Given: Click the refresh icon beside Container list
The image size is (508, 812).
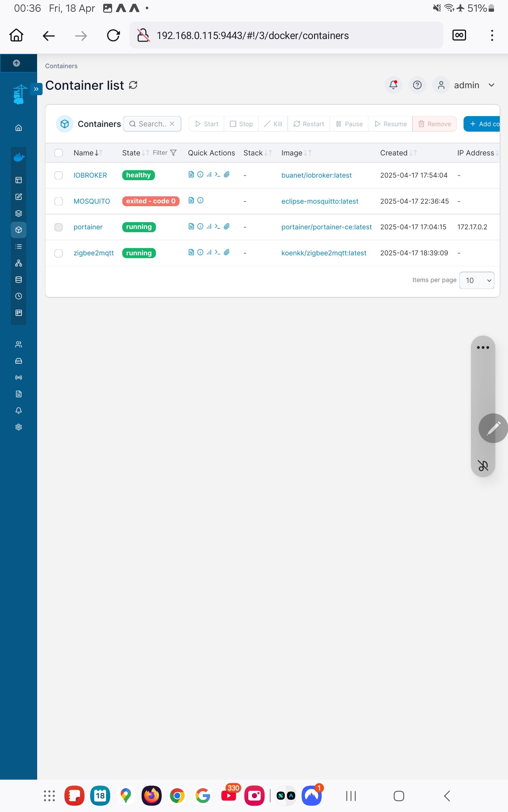Looking at the screenshot, I should (133, 85).
